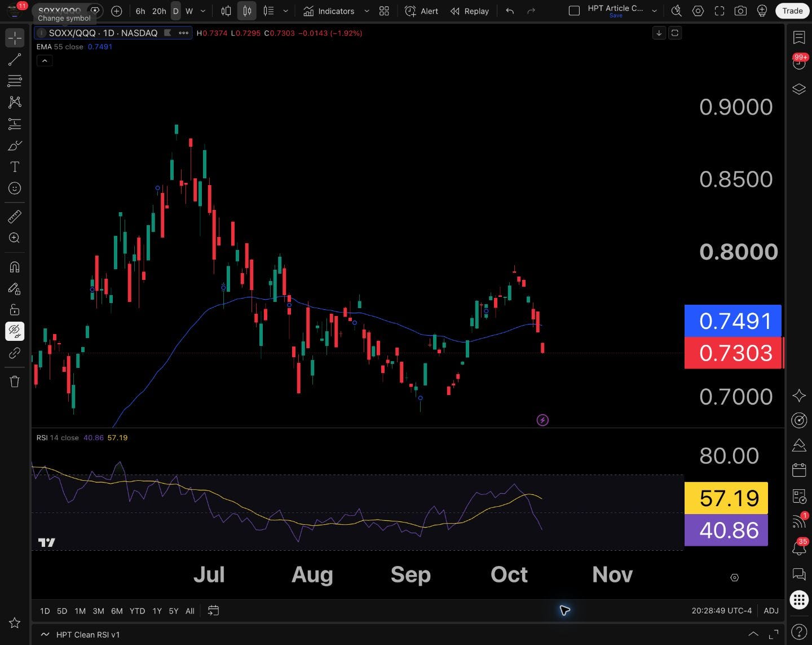Select the candles chart style
812x645 pixels.
coord(247,11)
